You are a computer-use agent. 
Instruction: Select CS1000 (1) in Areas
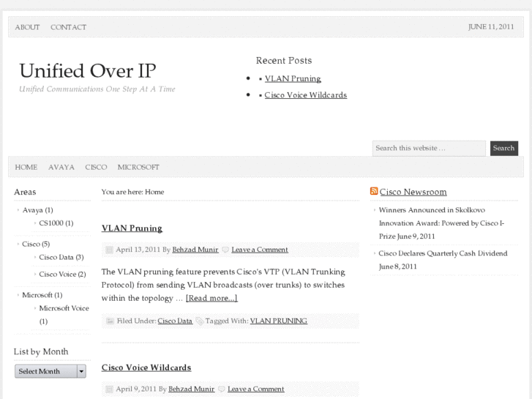pos(56,223)
